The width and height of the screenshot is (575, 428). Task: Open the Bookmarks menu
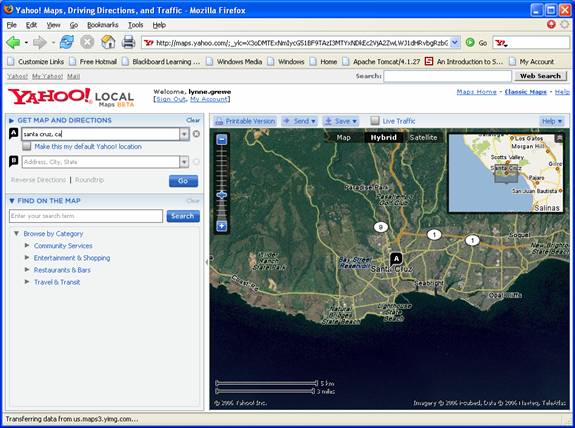click(x=103, y=25)
